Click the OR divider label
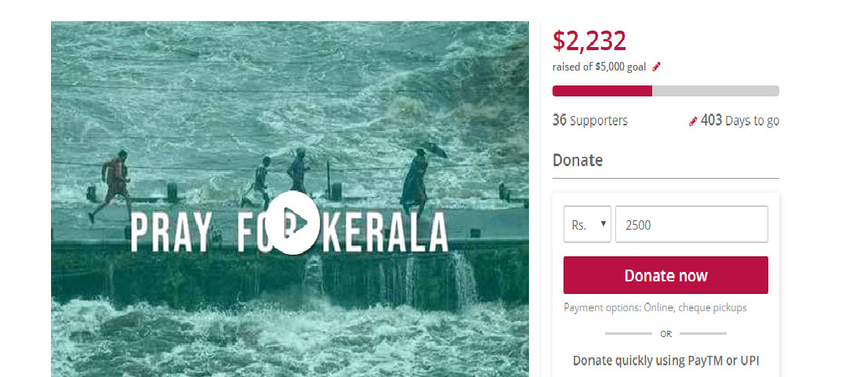The width and height of the screenshot is (868, 377). point(666,334)
